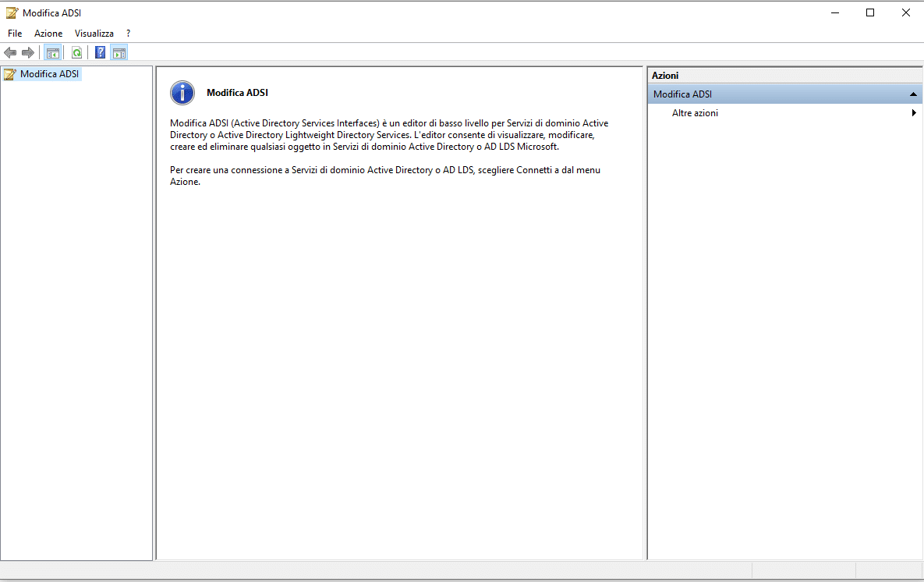The width and height of the screenshot is (924, 582).
Task: Click the Modifica ADSI tree node icon
Action: tap(10, 74)
